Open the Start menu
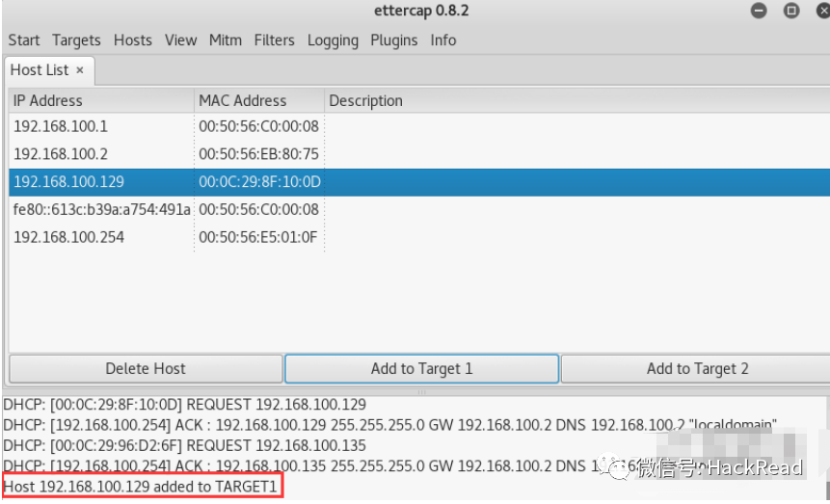The width and height of the screenshot is (830, 504). [24, 40]
